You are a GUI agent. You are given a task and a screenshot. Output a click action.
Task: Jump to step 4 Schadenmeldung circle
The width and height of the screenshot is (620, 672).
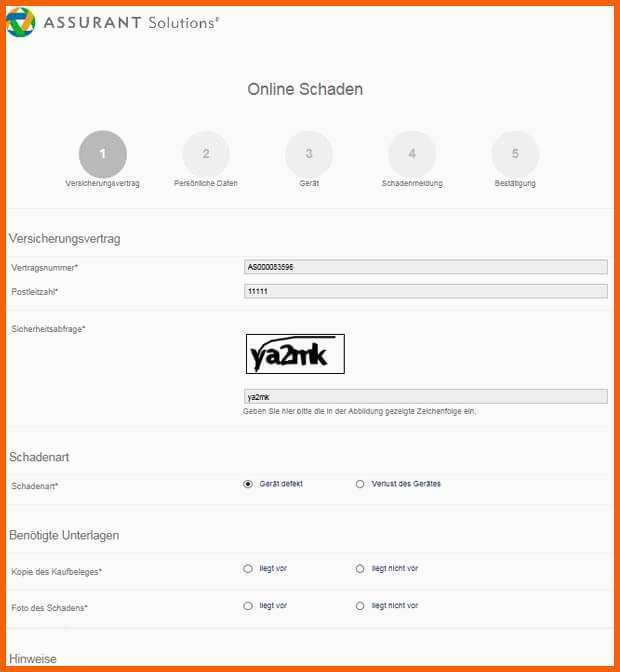412,154
